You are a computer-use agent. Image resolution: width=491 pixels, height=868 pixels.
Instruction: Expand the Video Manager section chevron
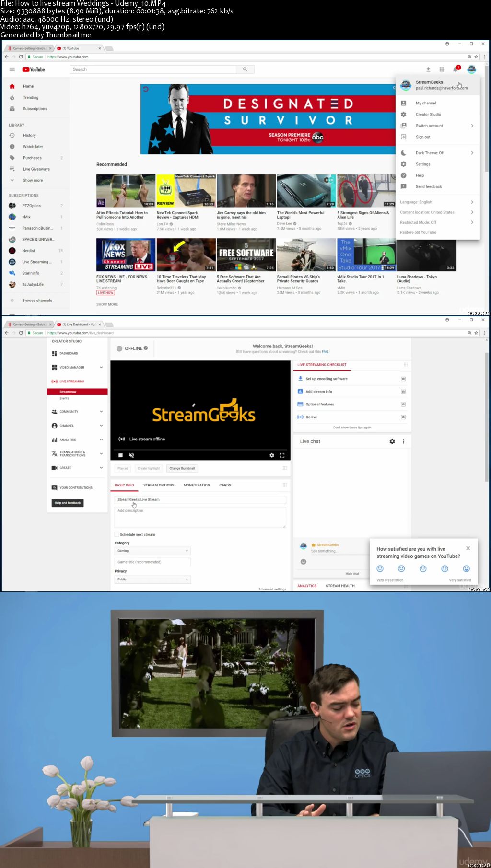(x=101, y=368)
